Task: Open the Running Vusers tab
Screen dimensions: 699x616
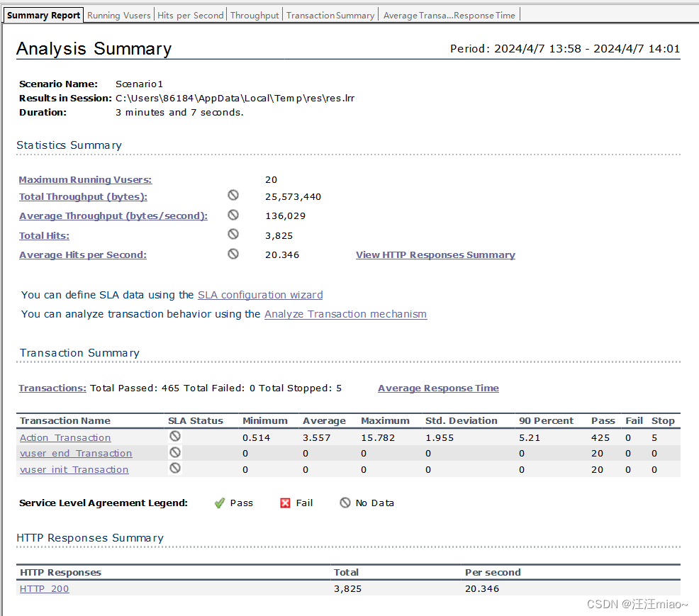Action: (119, 15)
